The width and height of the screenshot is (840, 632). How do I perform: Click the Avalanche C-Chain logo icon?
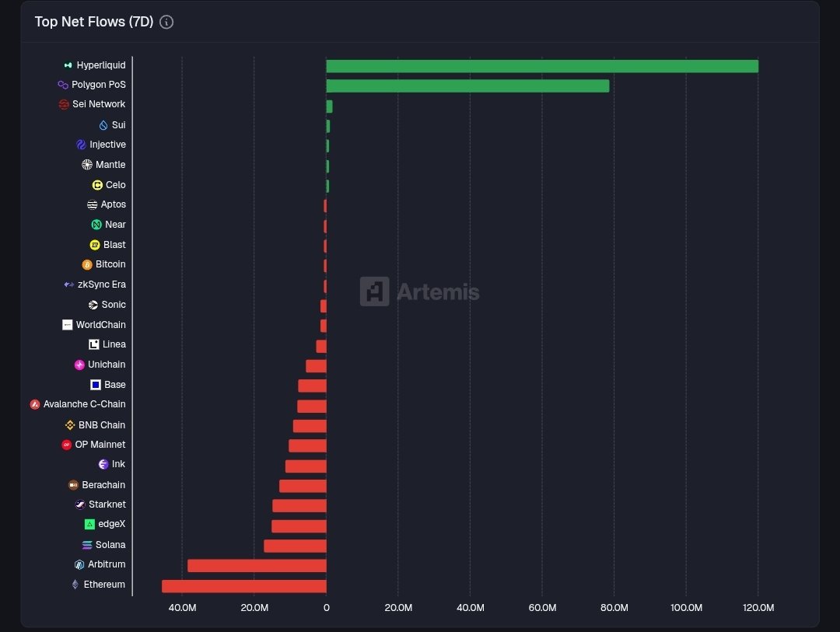(x=35, y=404)
